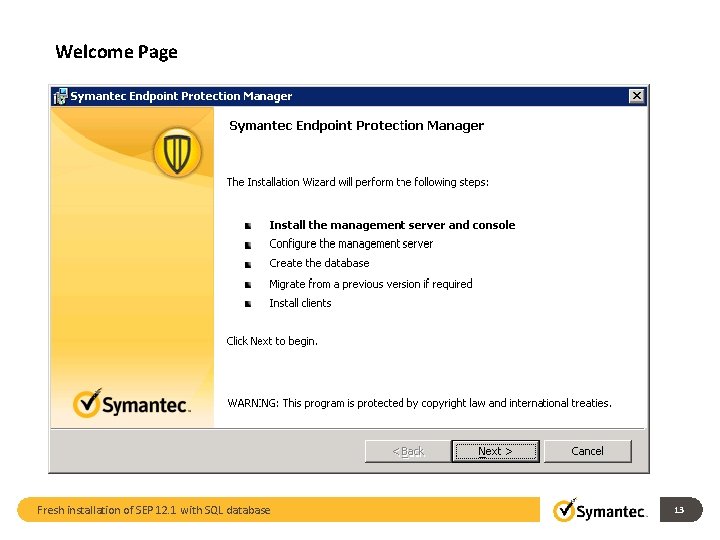Screen dimensions: 720x540
Task: Click the Symantec checkmark logo in sidebar
Action: pyautogui.click(x=132, y=403)
